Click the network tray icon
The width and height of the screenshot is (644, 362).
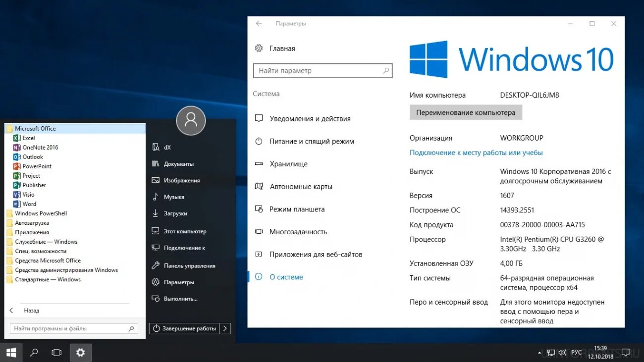click(x=550, y=353)
